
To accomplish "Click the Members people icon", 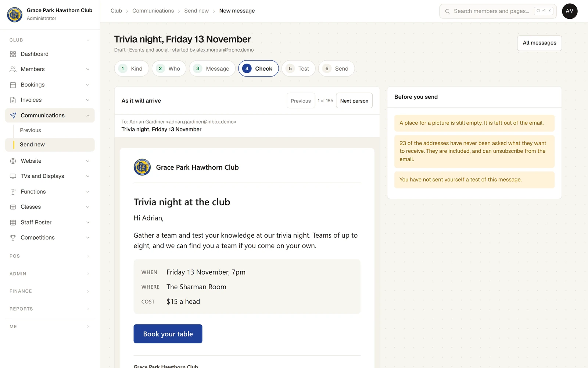I will 13,69.
